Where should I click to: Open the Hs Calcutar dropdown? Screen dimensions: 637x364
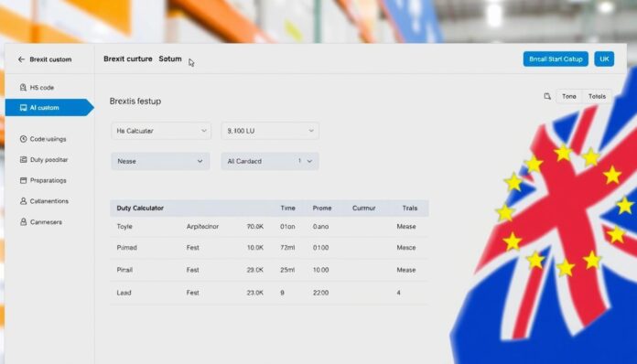161,131
